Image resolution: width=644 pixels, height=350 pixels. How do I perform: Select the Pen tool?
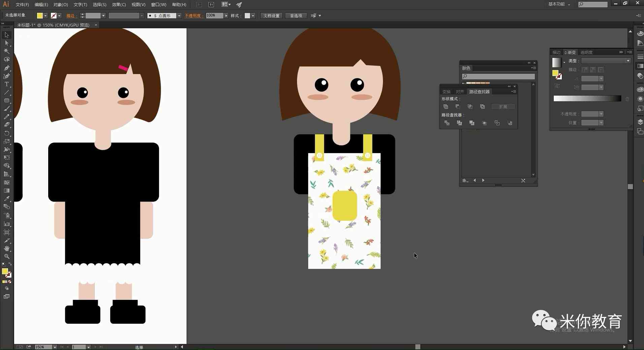pyautogui.click(x=6, y=68)
